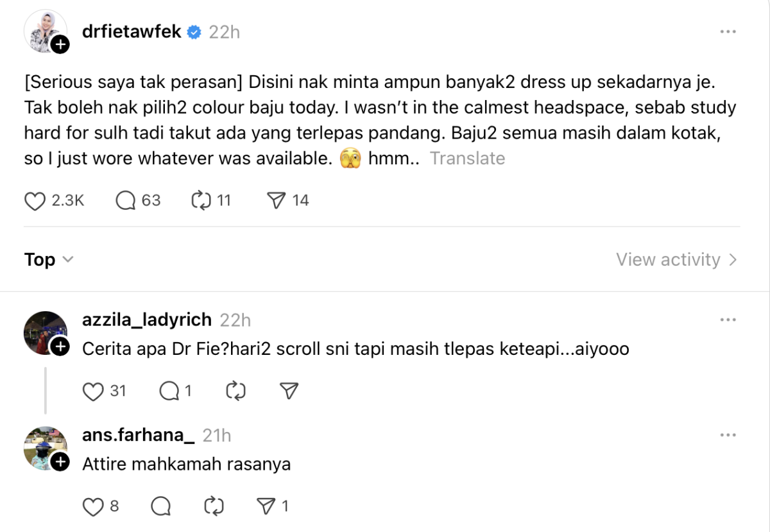770x532 pixels.
Task: Share drfietawfek's post via send icon
Action: 276,201
